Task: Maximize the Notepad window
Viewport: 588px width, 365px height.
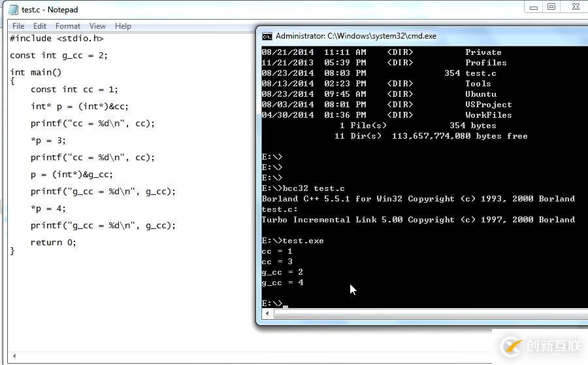Action: 551,7
